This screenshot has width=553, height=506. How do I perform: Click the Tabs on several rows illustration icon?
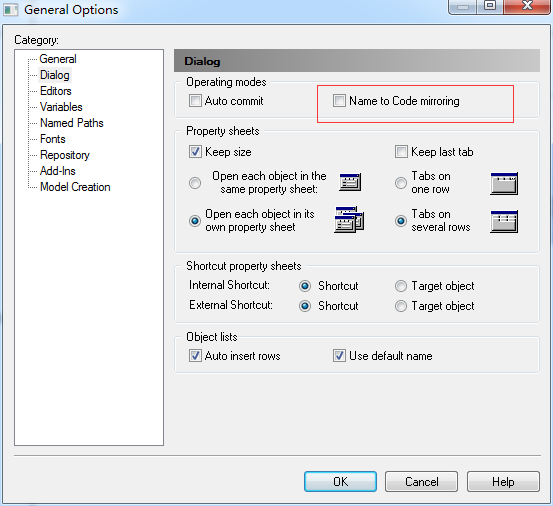(504, 221)
